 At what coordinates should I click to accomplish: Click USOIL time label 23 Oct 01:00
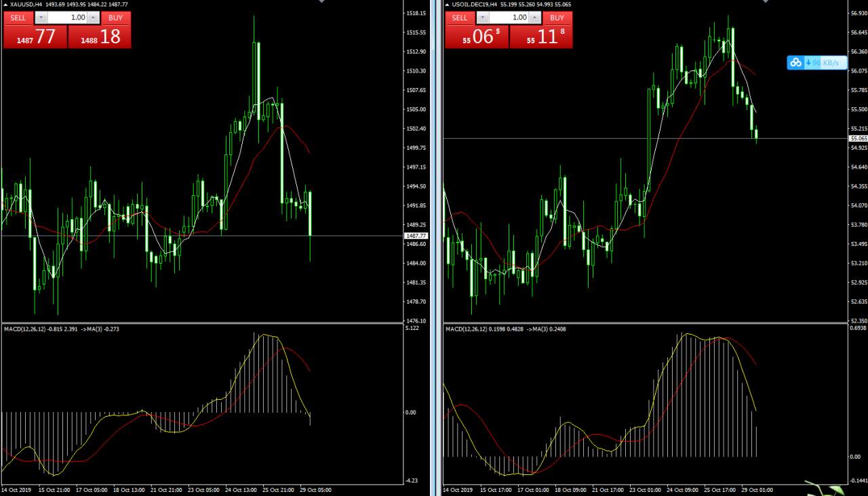coord(645,489)
